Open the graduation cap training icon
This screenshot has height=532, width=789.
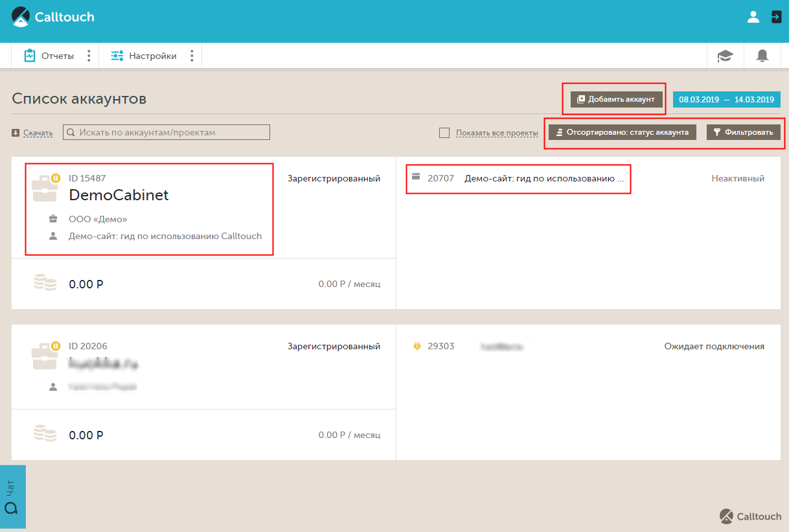(725, 56)
